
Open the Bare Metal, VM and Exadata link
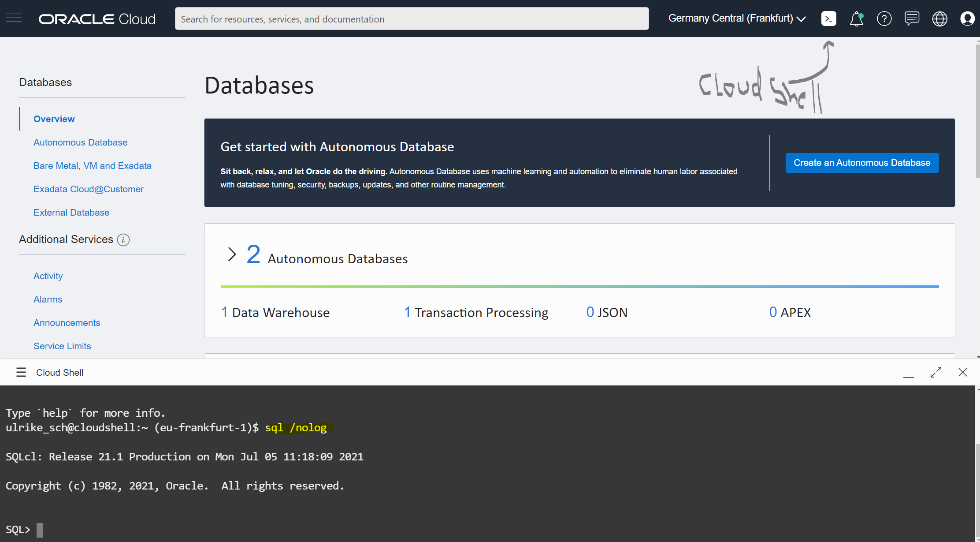tap(93, 166)
